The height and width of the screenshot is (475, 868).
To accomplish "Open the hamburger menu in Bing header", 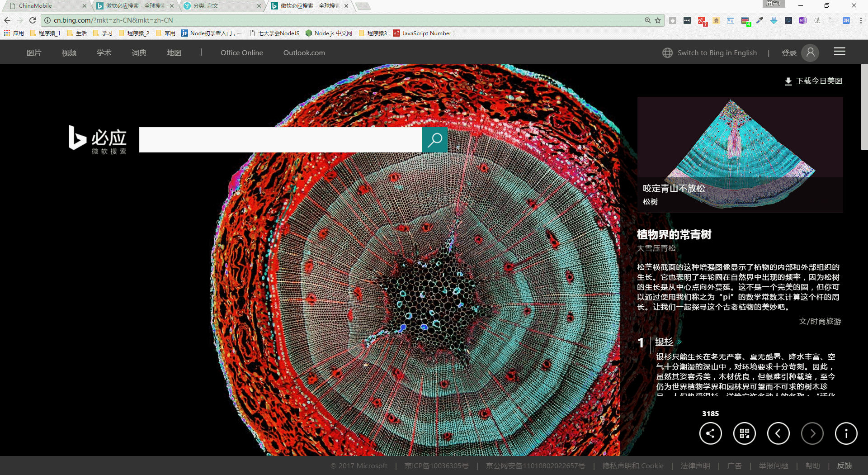I will pos(840,52).
